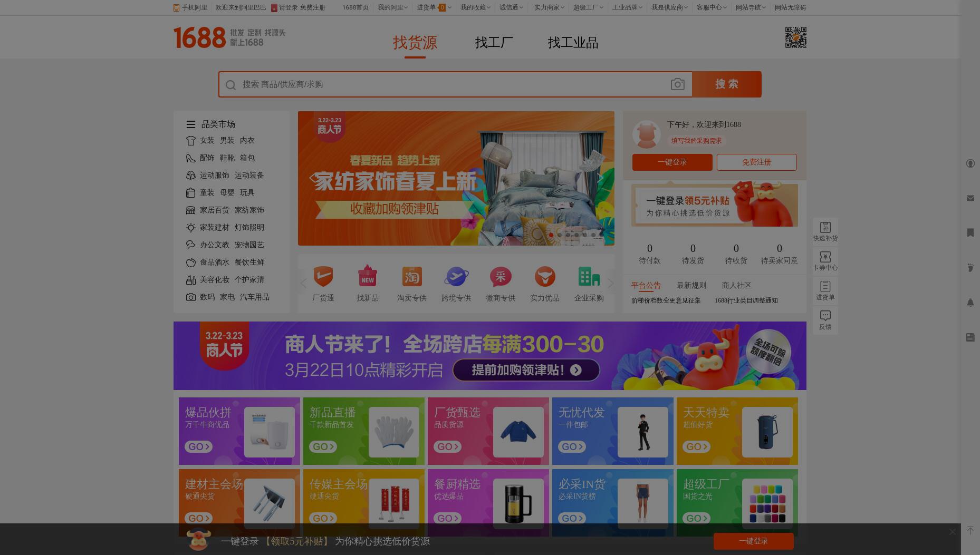This screenshot has height=555, width=980.
Task: Open the 淘卖专供 icon
Action: [412, 277]
